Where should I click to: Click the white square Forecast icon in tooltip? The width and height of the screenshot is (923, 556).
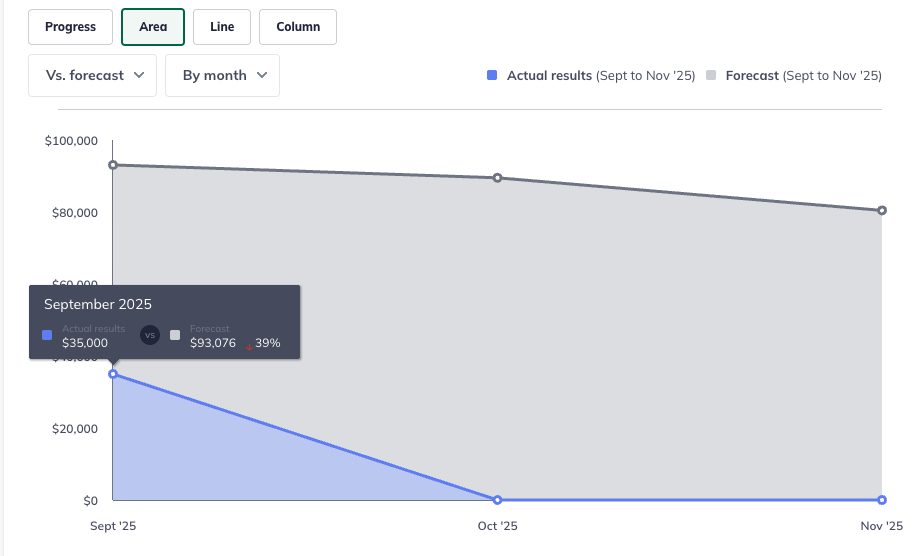[x=175, y=335]
